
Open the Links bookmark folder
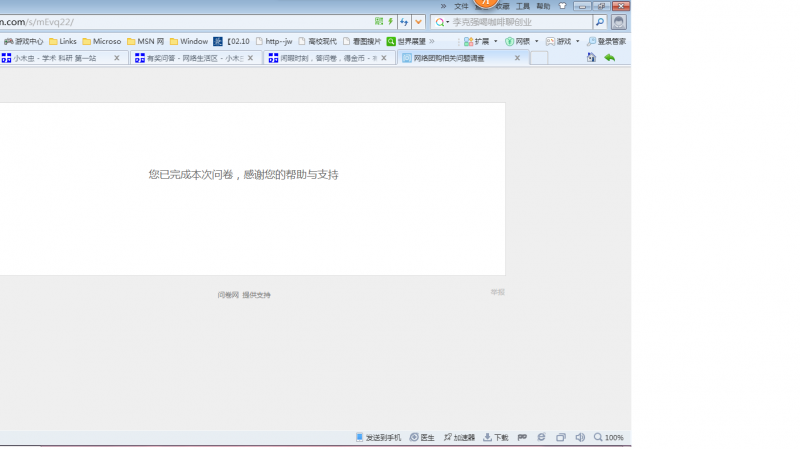[x=63, y=41]
